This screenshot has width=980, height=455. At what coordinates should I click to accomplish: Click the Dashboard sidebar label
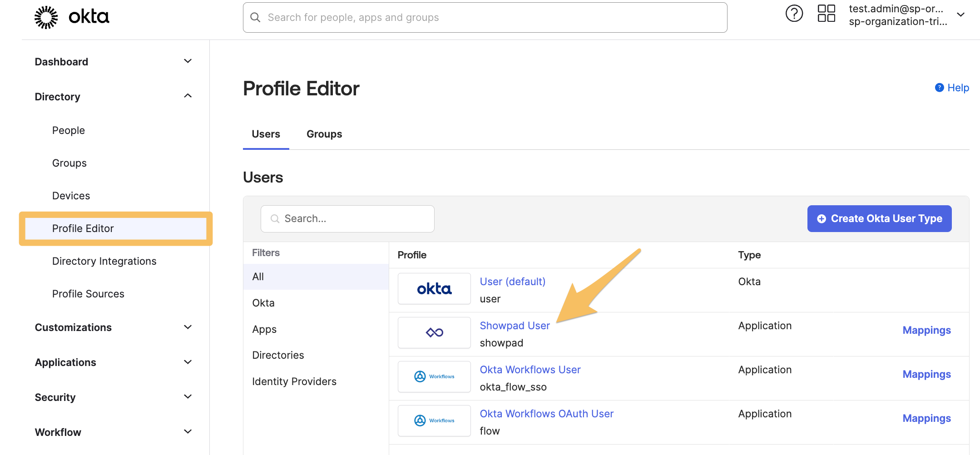pyautogui.click(x=61, y=62)
